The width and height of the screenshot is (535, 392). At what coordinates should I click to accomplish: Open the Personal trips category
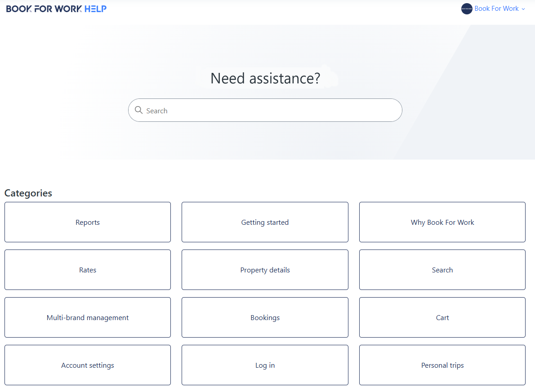click(x=442, y=365)
